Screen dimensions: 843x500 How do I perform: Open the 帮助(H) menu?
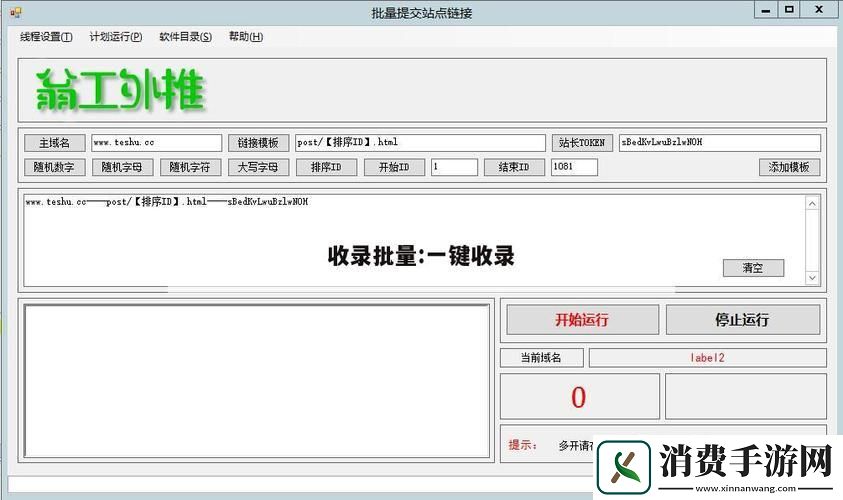pyautogui.click(x=245, y=37)
